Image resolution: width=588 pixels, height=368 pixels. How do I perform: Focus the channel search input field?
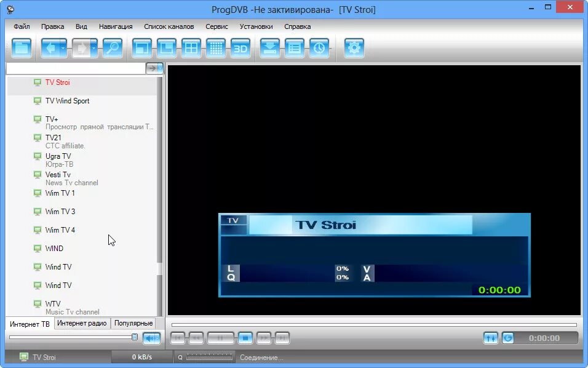pyautogui.click(x=76, y=68)
